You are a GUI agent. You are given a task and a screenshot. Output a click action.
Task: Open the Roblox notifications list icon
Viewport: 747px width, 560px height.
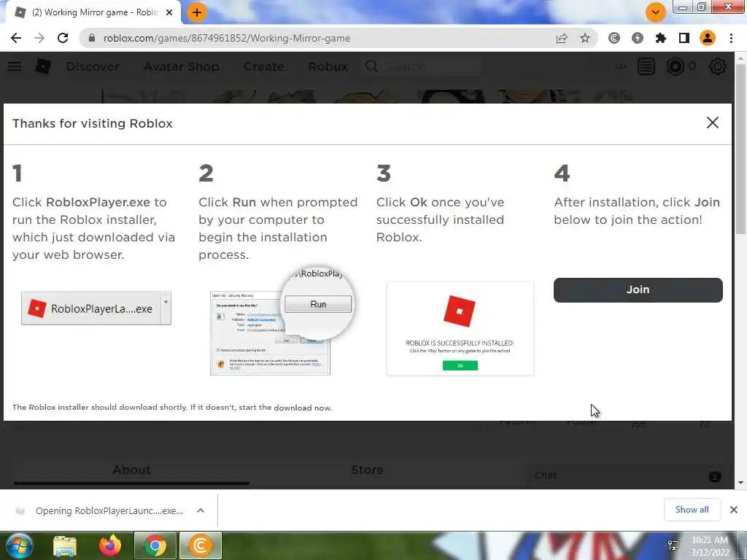646,66
